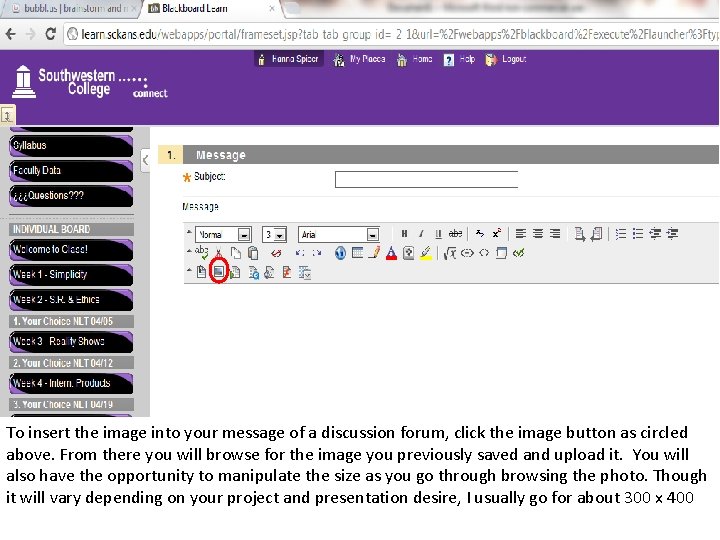Open the Welcome to Class! menu item
This screenshot has width=720, height=540.
(71, 250)
